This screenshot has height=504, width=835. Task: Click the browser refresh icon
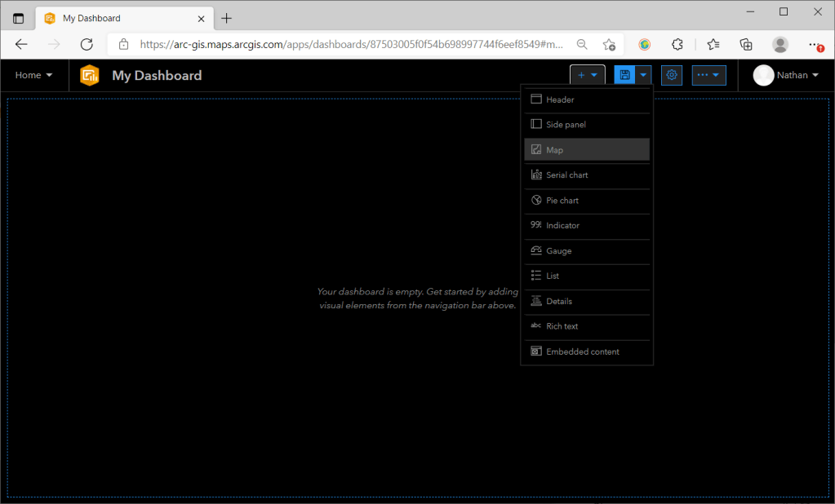pos(87,44)
